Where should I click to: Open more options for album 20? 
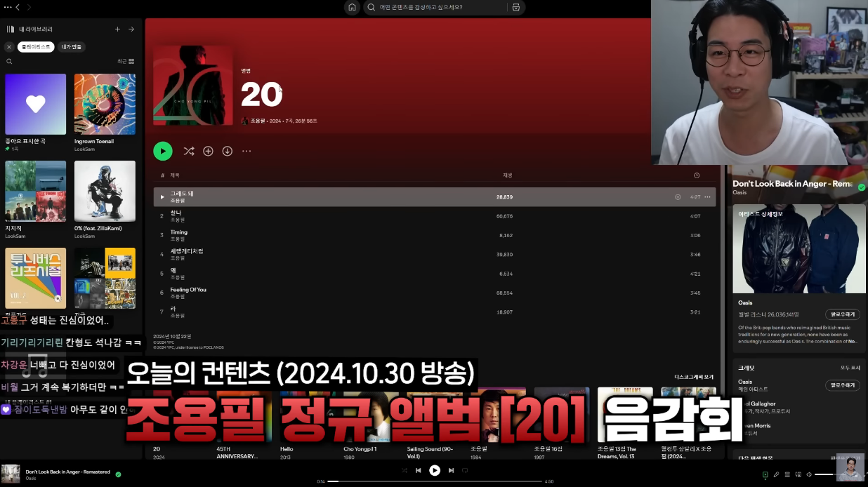[246, 151]
